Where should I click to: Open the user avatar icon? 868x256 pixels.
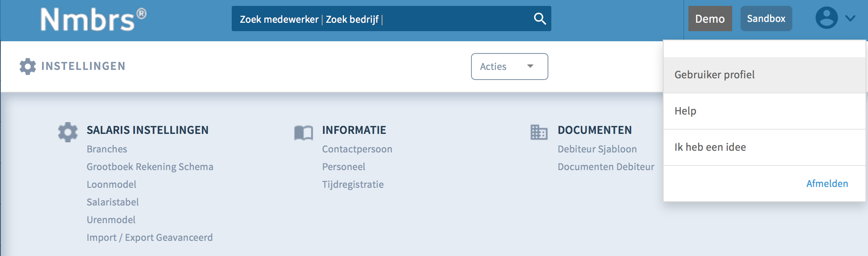826,18
